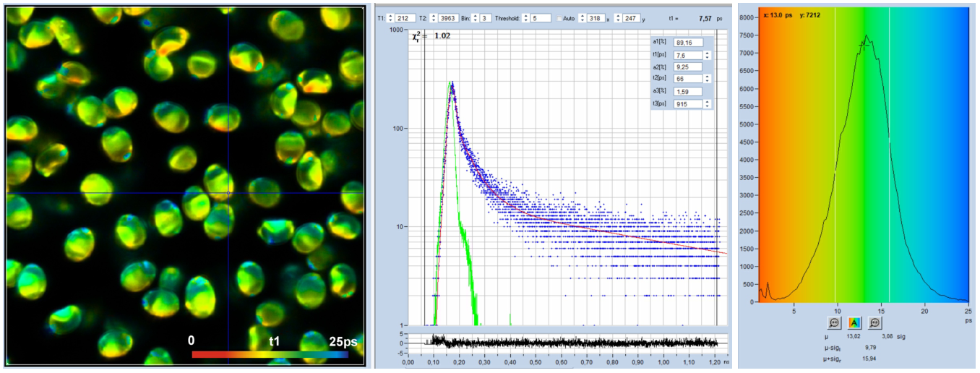Click the Threshold spinner arrows

click(x=525, y=18)
